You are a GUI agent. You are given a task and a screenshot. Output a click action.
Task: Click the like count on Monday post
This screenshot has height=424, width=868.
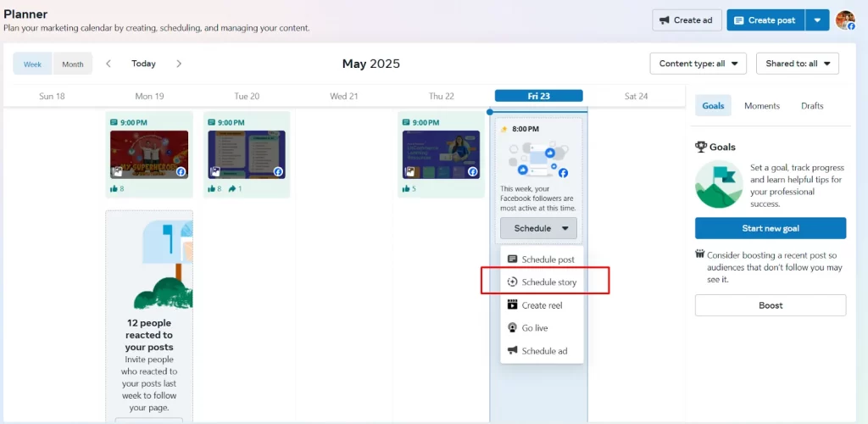point(117,189)
